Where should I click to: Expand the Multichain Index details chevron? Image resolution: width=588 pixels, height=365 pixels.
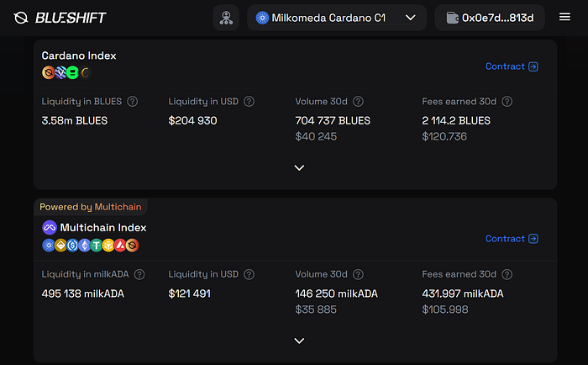click(299, 341)
